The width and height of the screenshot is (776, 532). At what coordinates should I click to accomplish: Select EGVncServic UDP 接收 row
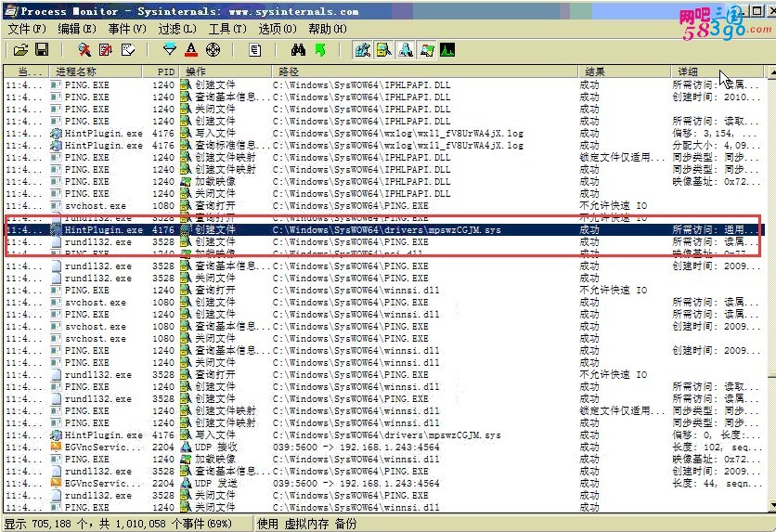coord(384,447)
